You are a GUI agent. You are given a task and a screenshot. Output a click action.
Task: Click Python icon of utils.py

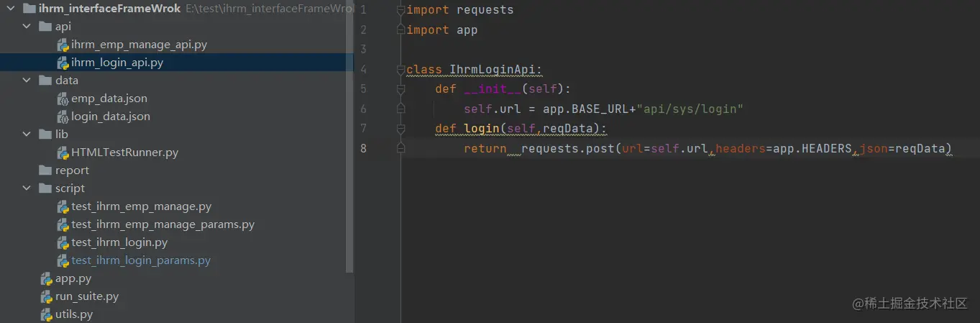[x=46, y=314]
